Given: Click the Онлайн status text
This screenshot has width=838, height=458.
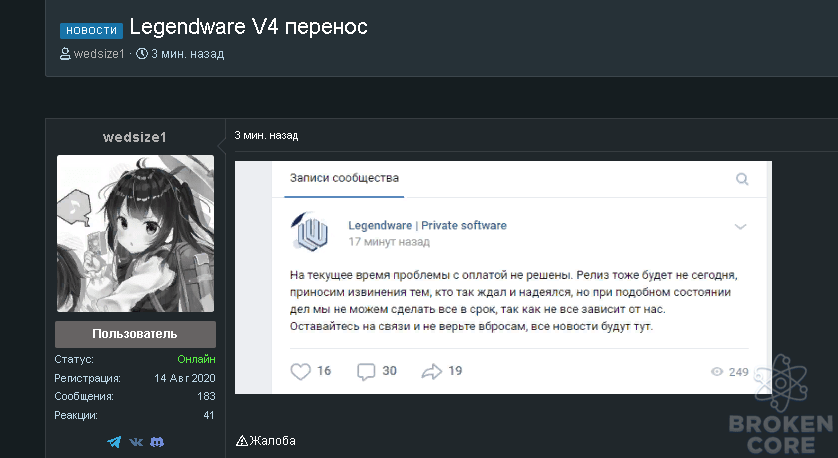Looking at the screenshot, I should [x=197, y=359].
